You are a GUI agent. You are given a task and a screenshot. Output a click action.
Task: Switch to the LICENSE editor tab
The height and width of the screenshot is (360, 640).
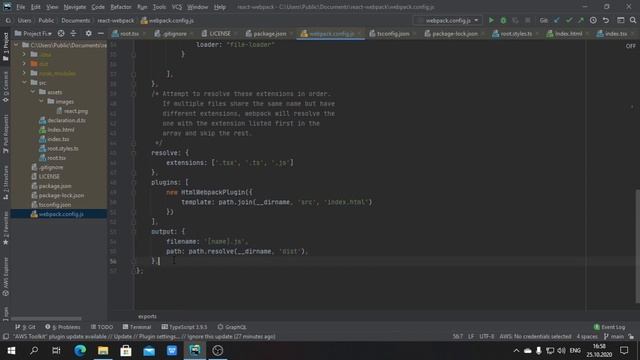216,34
